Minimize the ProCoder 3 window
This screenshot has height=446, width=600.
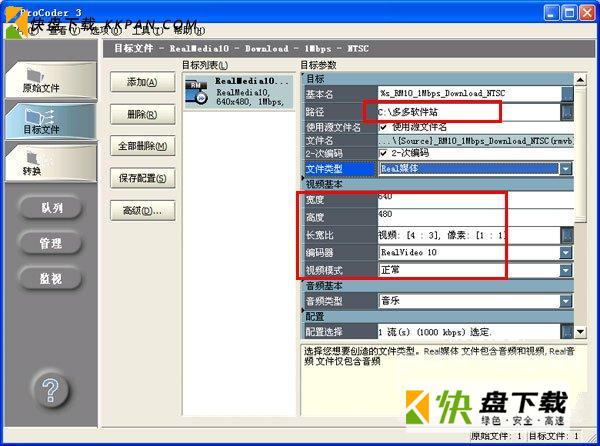click(x=551, y=13)
